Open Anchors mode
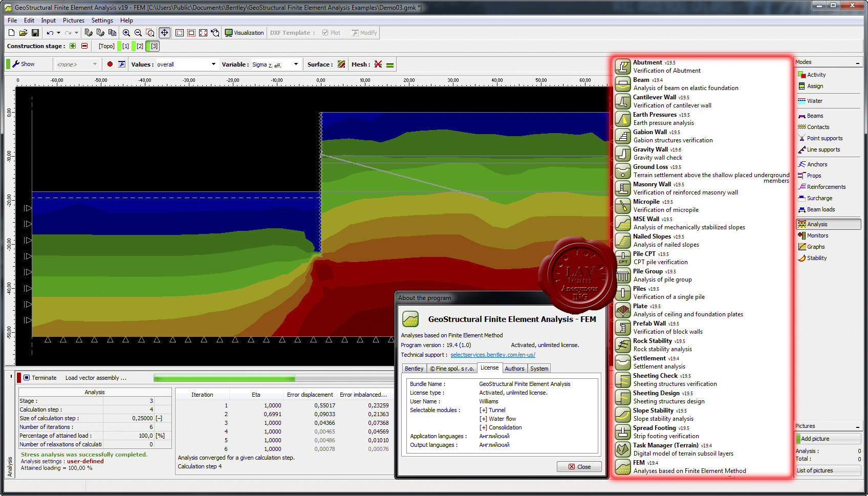This screenshot has height=496, width=868. point(813,164)
